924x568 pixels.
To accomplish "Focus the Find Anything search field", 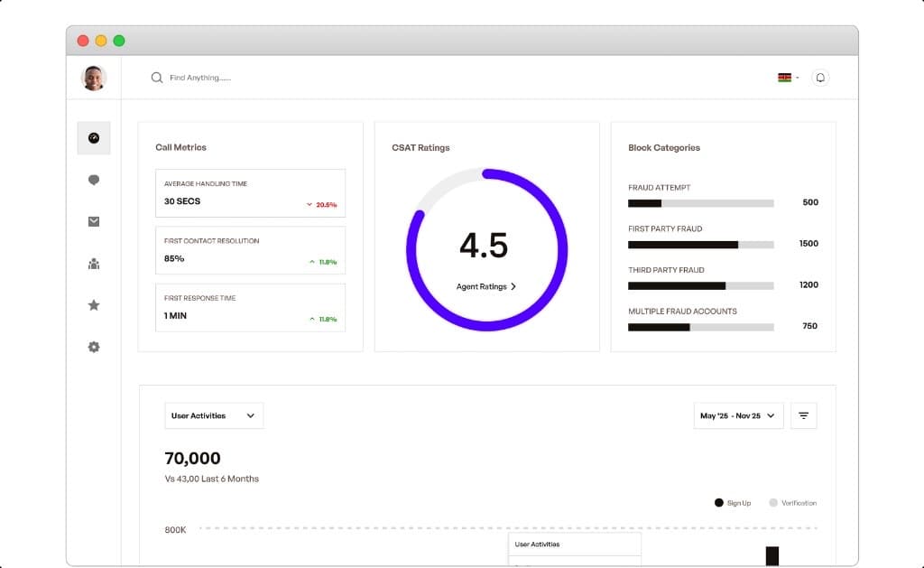I will pos(200,78).
